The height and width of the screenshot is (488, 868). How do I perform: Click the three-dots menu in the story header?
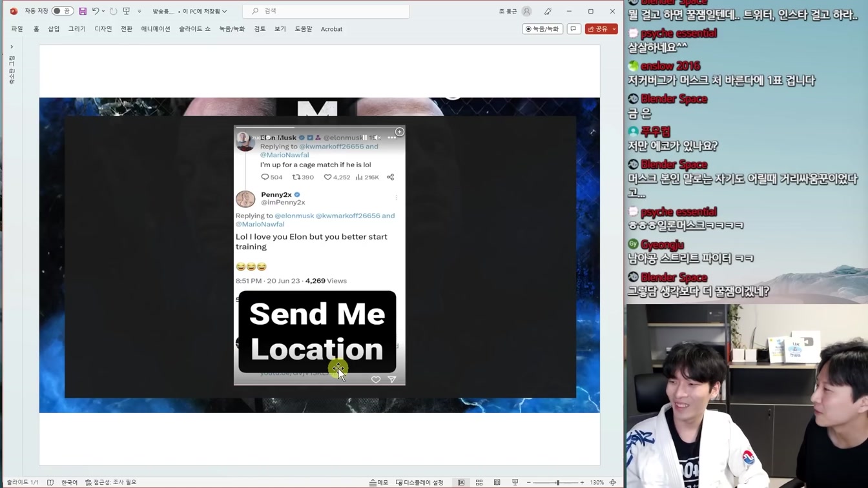pyautogui.click(x=392, y=137)
